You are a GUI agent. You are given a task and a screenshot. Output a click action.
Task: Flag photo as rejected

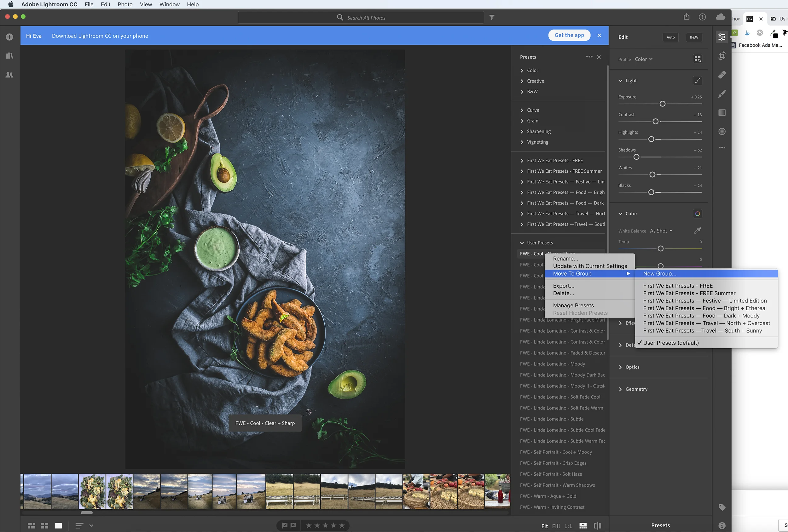pyautogui.click(x=293, y=526)
